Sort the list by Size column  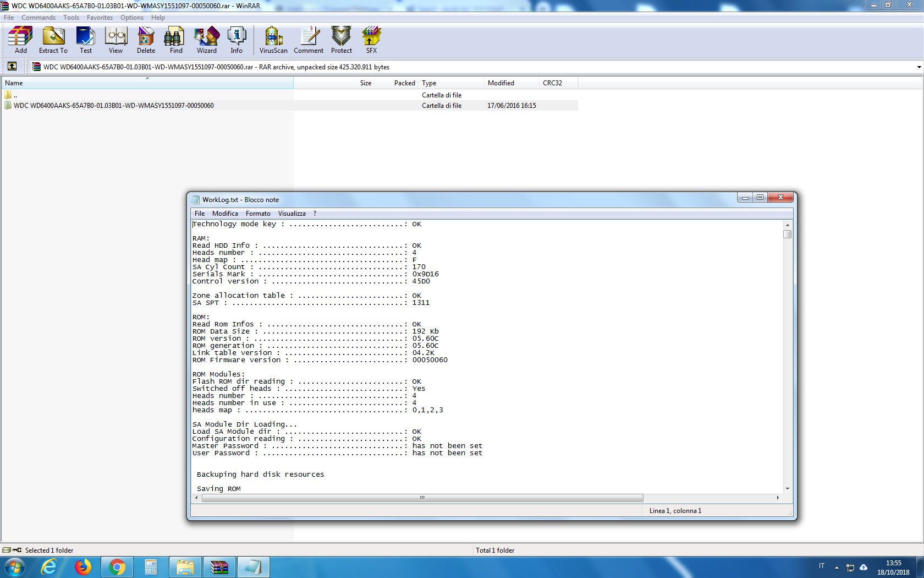pyautogui.click(x=334, y=83)
